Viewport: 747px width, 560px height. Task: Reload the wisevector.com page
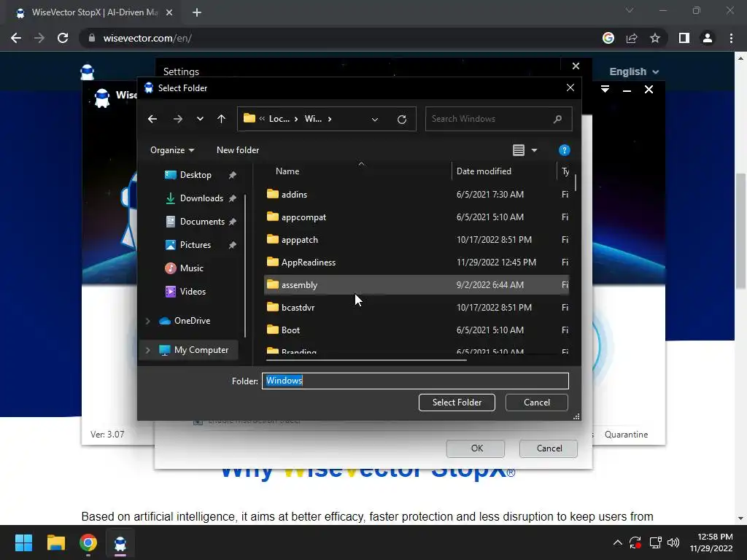(x=63, y=38)
